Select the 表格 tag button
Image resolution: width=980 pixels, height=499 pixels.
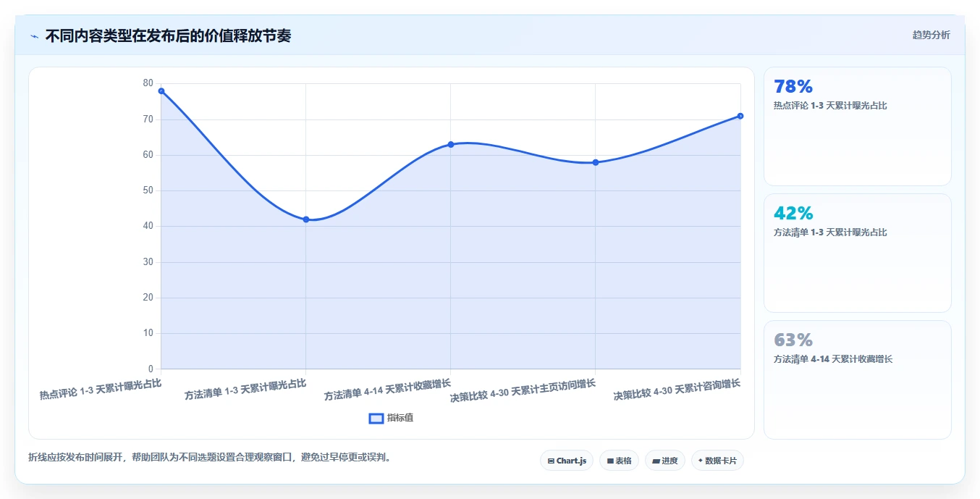point(619,461)
